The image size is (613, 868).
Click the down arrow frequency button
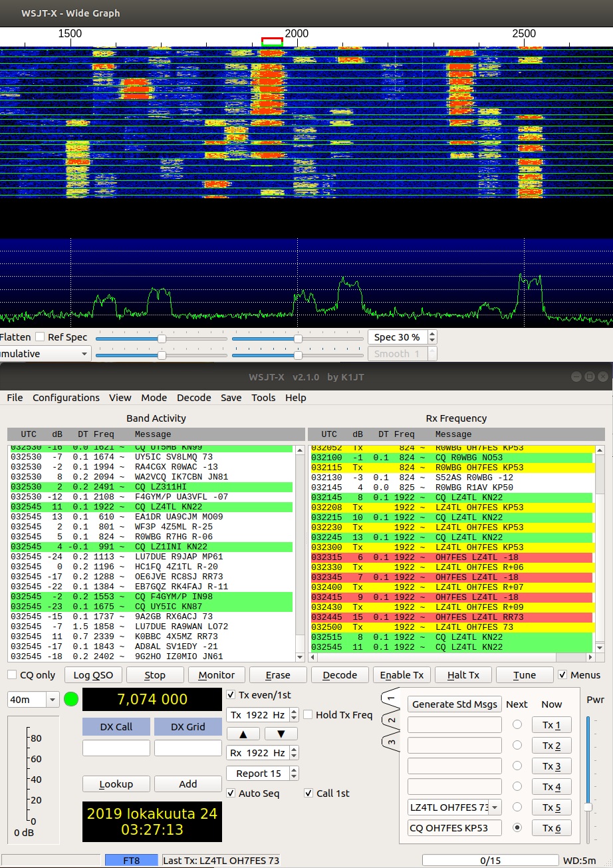tap(281, 734)
